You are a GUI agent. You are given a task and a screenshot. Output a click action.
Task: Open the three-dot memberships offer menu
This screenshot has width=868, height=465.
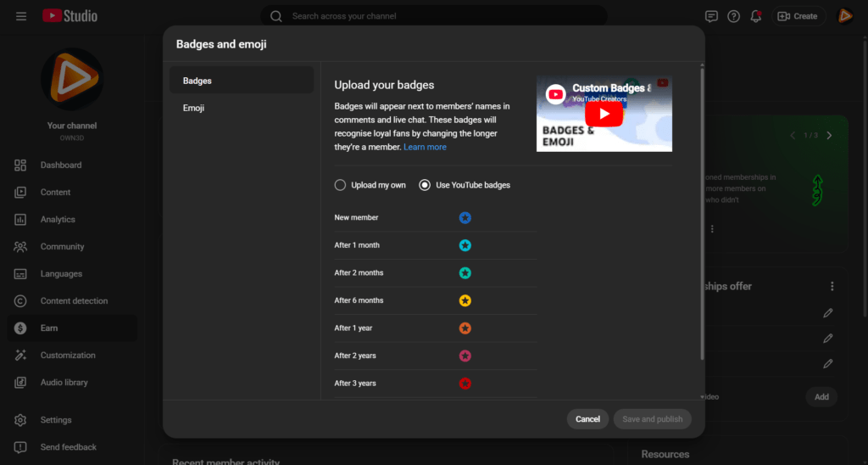tap(832, 287)
